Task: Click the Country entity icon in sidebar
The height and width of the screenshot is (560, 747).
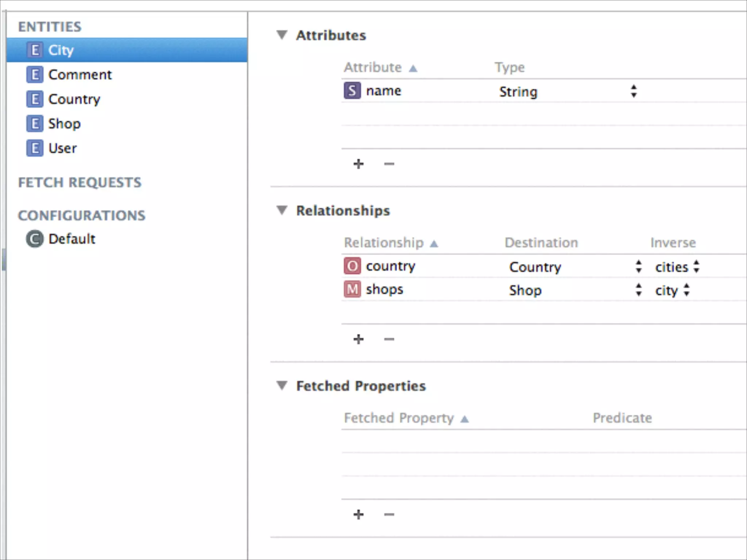Action: coord(35,99)
